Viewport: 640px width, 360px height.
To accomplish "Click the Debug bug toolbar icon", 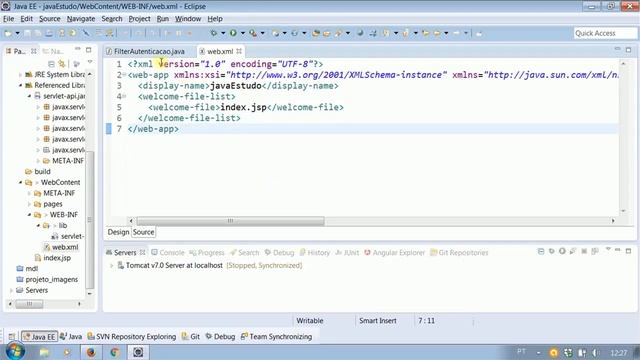I will click(x=213, y=33).
